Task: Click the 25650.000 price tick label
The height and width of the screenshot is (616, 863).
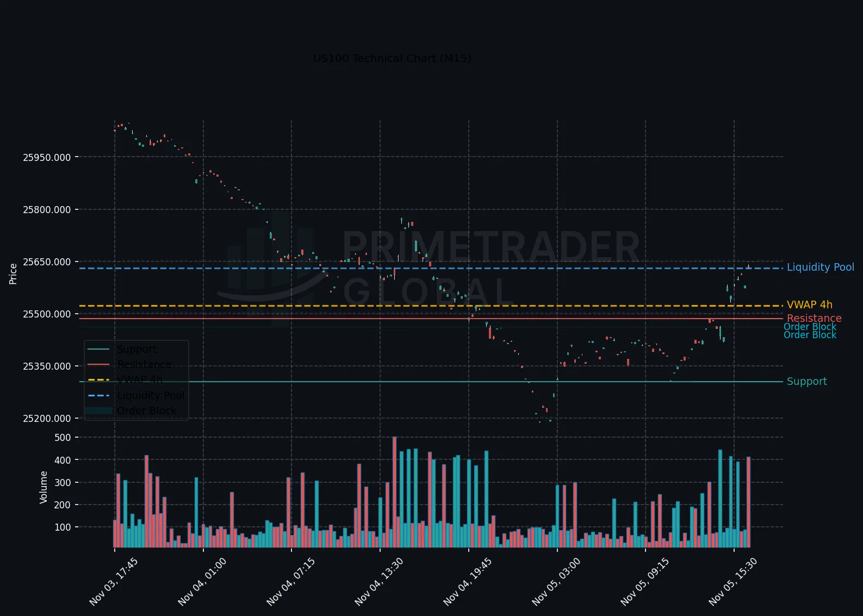Action: point(47,262)
